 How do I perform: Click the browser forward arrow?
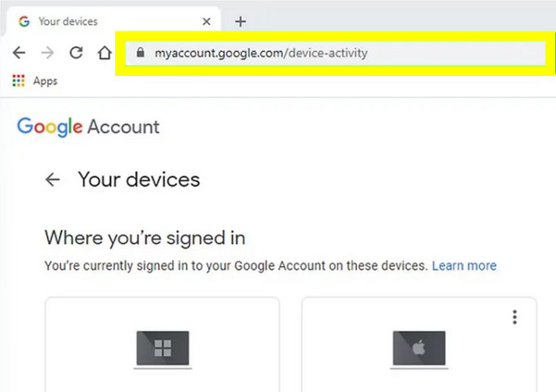point(47,53)
